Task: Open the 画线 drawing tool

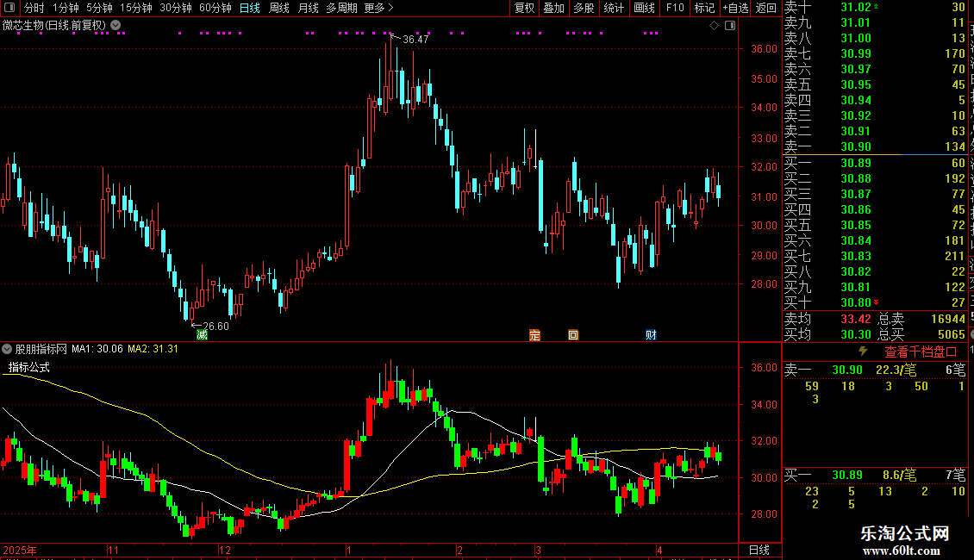Action: click(x=644, y=8)
